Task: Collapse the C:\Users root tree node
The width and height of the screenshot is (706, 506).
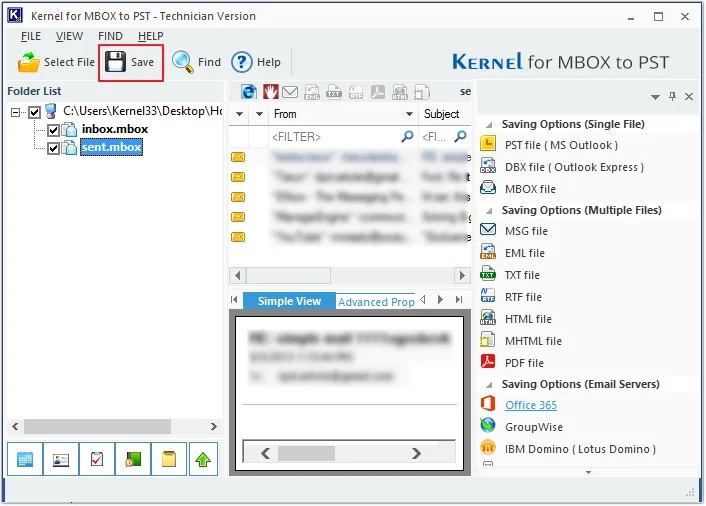Action: coord(15,112)
